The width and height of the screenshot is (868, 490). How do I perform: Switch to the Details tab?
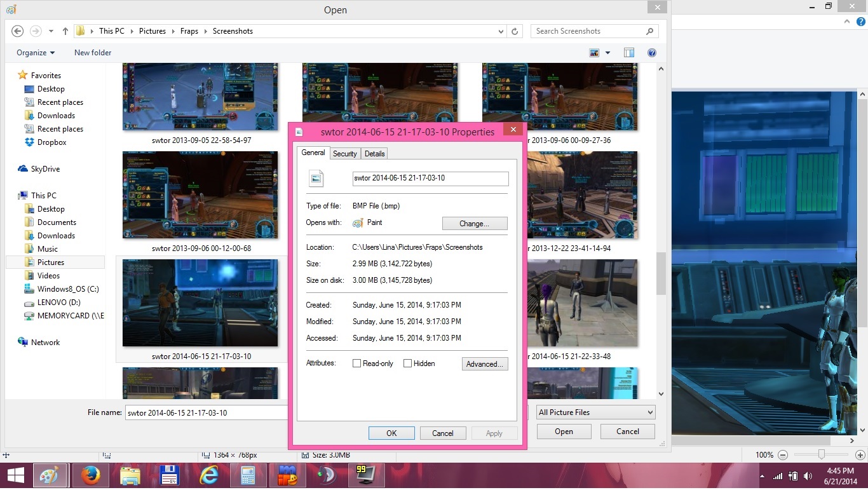[x=375, y=154]
